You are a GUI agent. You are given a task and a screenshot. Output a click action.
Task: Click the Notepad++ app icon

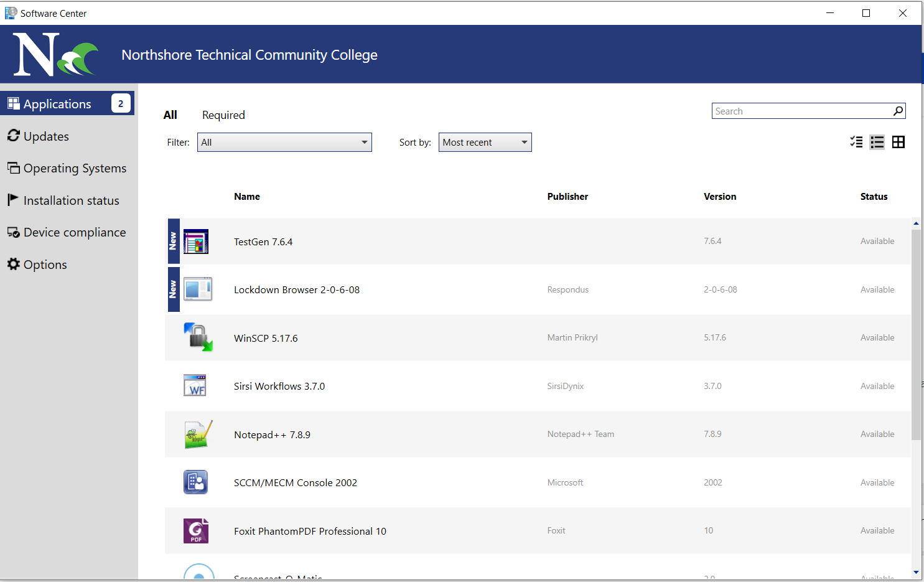pyautogui.click(x=198, y=434)
